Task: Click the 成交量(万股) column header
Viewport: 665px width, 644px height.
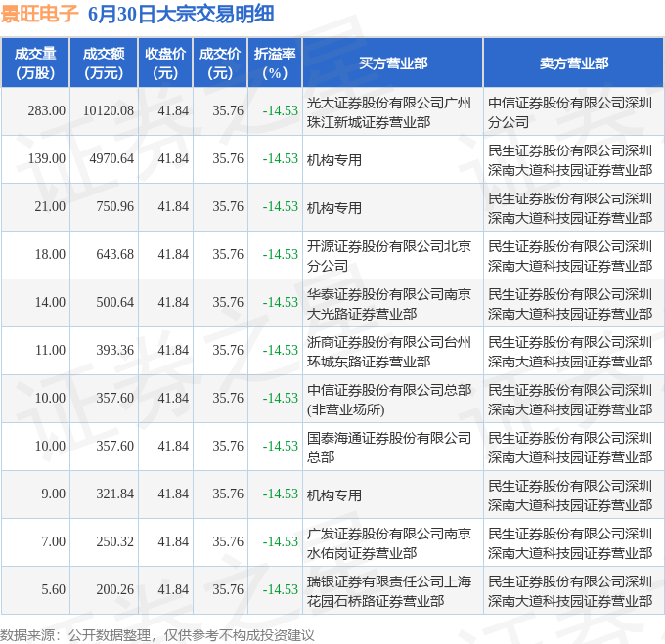Action: 35,64
